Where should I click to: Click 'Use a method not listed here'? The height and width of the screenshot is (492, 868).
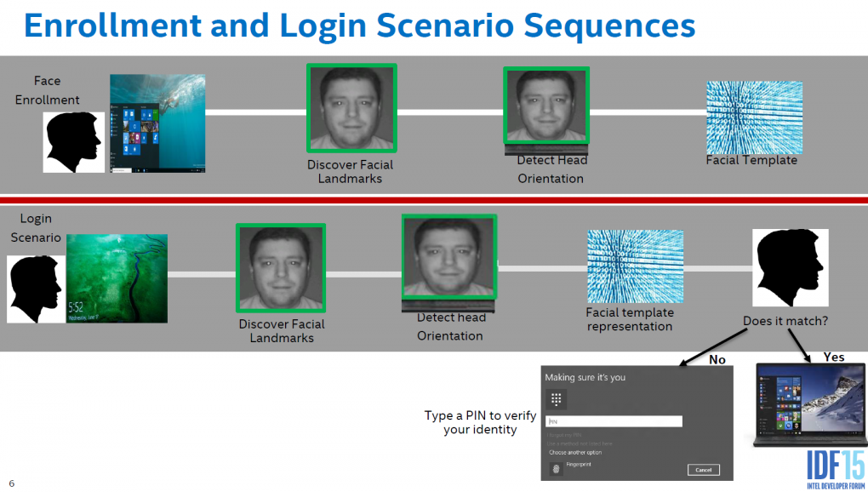(580, 443)
